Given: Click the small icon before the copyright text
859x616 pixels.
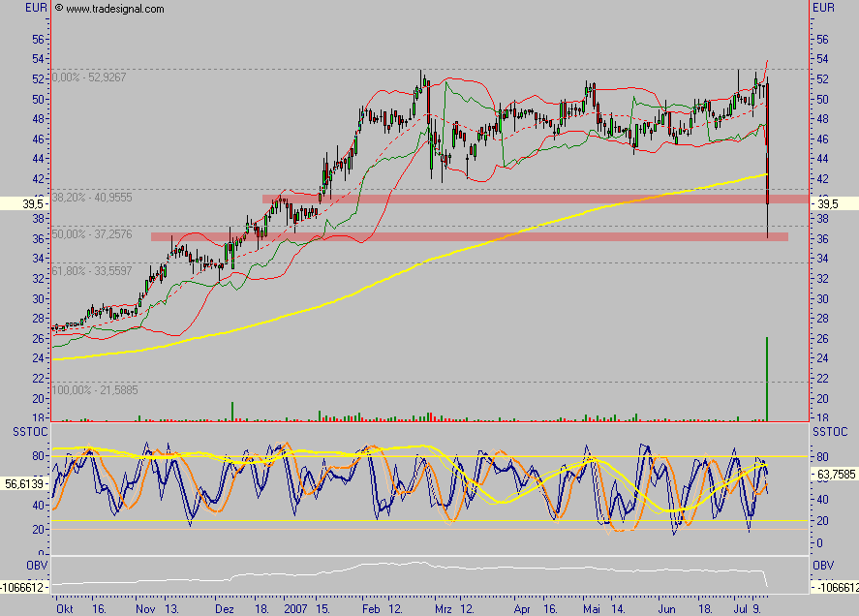Looking at the screenshot, I should tap(58, 8).
